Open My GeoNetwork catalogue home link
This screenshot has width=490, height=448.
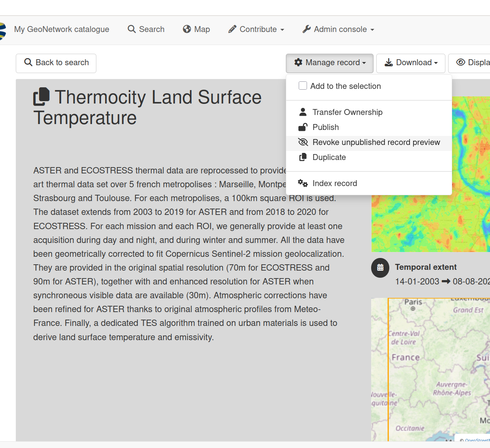click(x=62, y=29)
